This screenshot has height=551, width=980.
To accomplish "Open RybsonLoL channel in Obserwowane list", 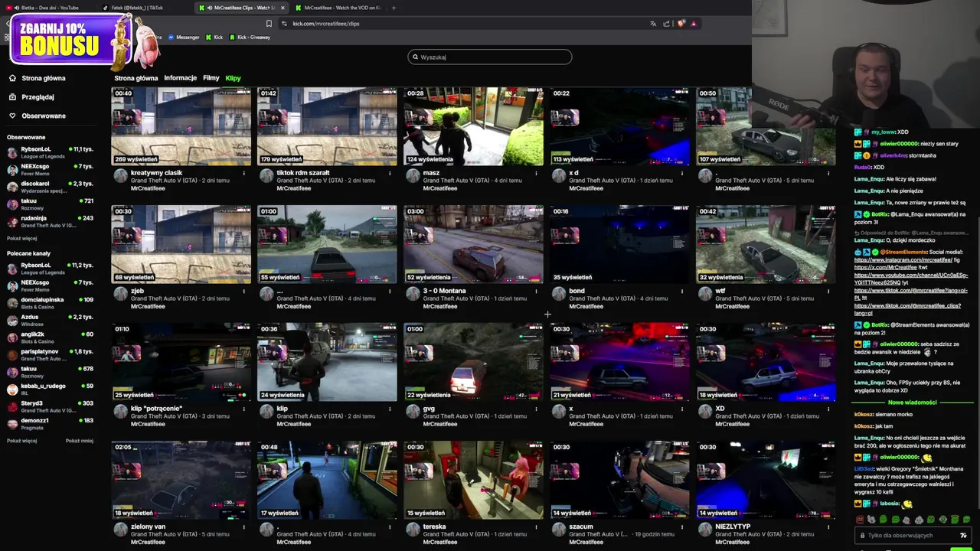I will (50, 152).
